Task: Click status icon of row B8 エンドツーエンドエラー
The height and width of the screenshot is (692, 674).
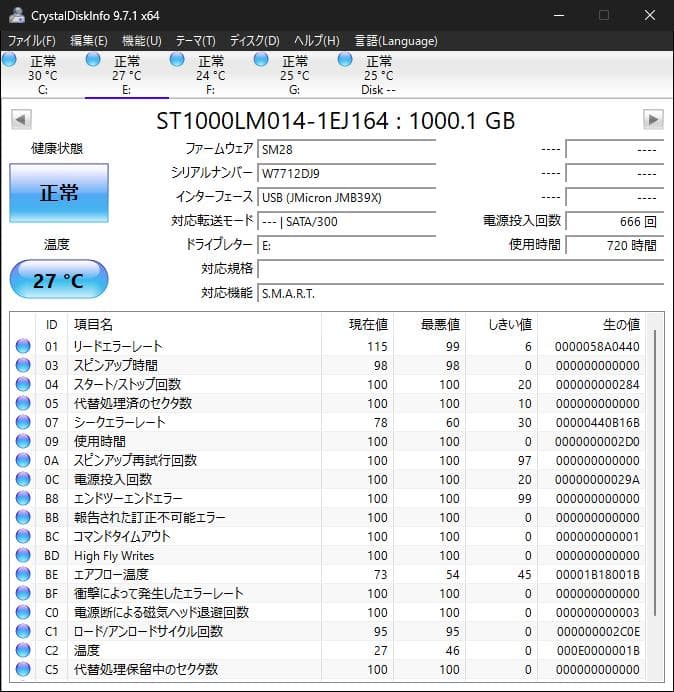Action: tap(23, 498)
